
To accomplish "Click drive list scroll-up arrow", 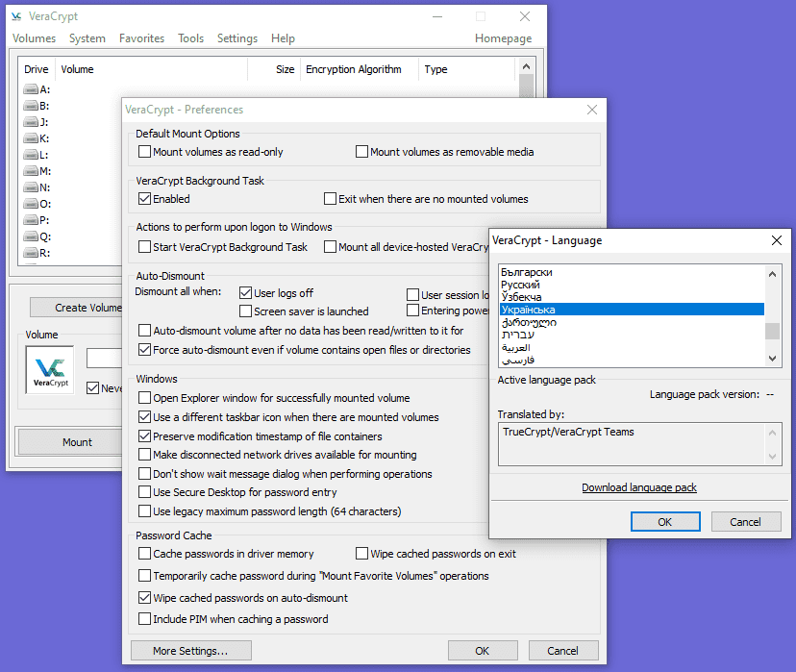I will 527,67.
